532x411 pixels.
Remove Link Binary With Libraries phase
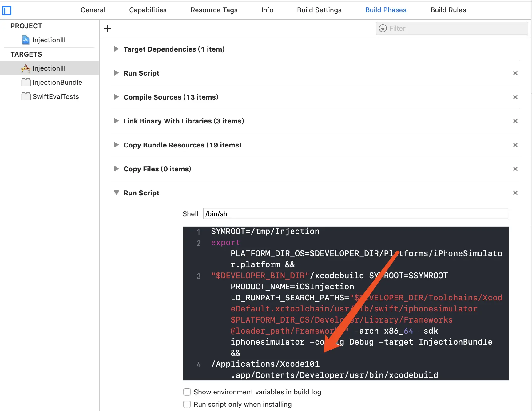(515, 121)
